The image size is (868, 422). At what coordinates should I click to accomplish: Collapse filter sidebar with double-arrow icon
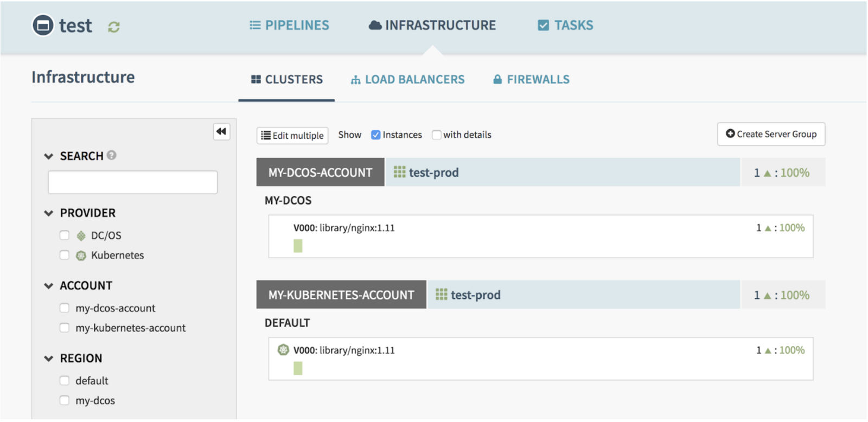[221, 131]
